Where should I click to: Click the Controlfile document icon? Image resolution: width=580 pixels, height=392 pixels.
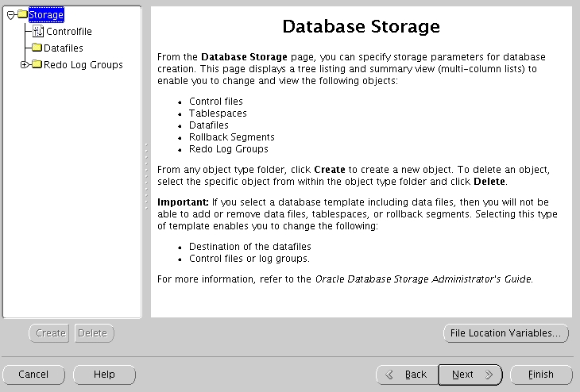click(38, 31)
